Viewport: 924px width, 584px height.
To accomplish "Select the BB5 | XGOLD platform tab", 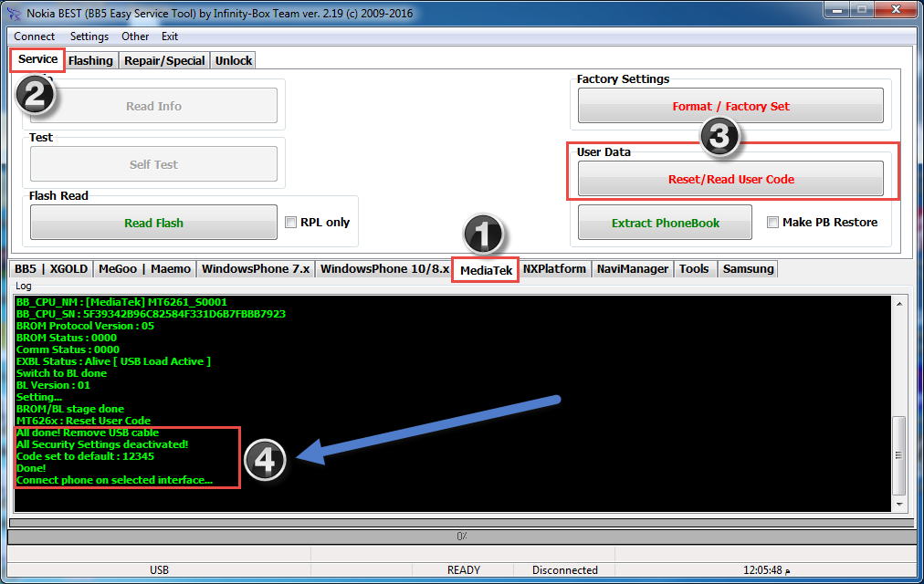I will click(51, 269).
